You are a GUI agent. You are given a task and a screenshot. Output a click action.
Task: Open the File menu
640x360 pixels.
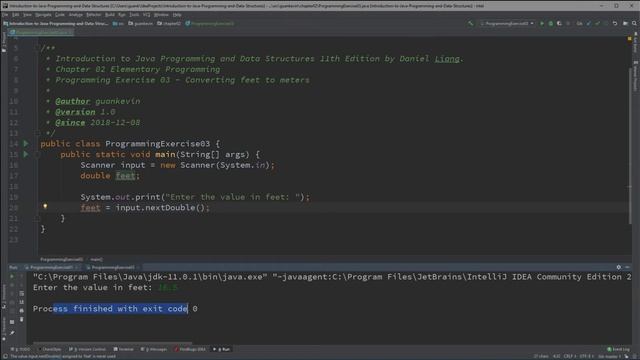[x=5, y=15]
